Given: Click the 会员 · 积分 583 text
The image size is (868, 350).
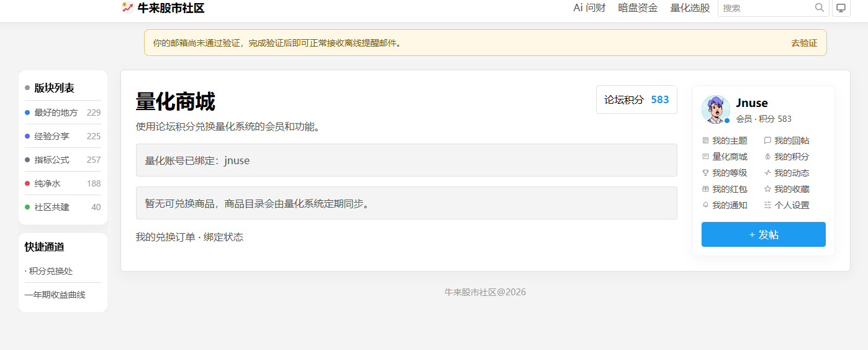Looking at the screenshot, I should [x=764, y=119].
